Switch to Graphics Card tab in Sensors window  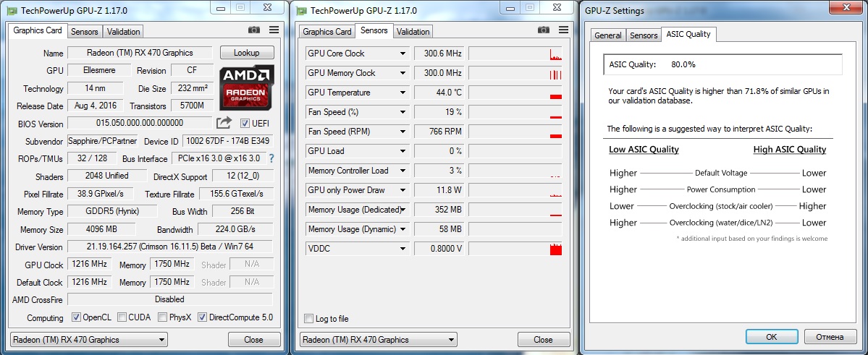pyautogui.click(x=327, y=32)
